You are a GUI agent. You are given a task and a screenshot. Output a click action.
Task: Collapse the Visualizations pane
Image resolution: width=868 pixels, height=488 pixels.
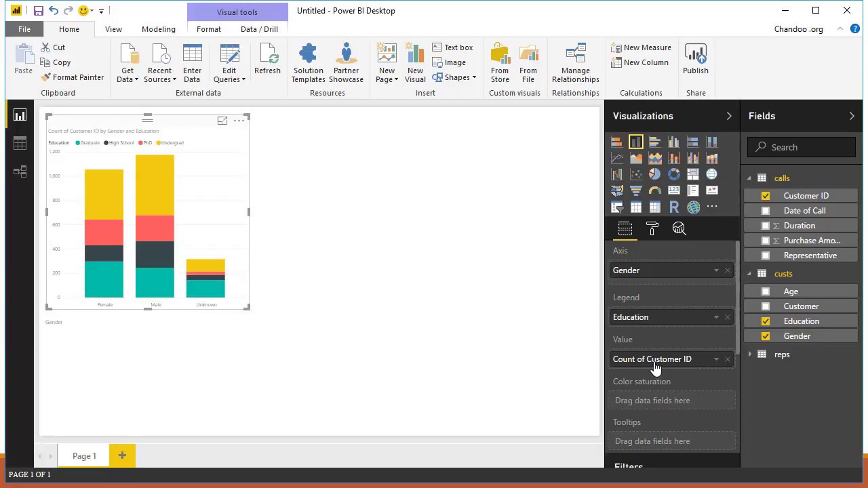(729, 116)
